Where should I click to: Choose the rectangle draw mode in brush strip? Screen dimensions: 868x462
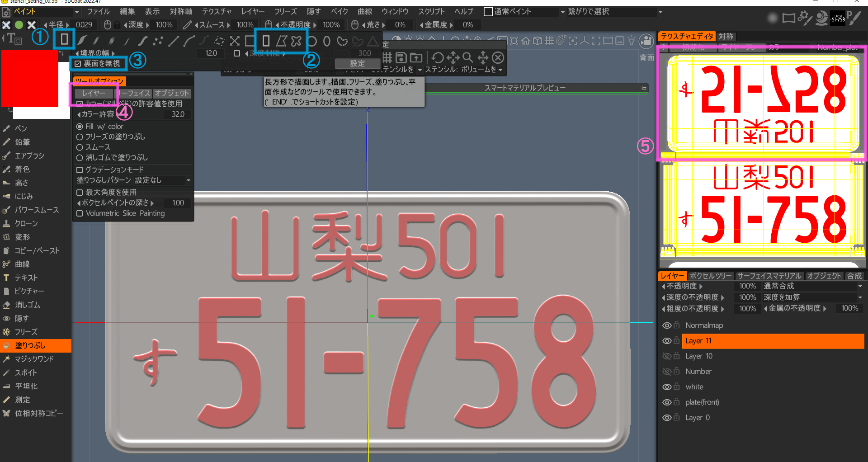click(266, 41)
